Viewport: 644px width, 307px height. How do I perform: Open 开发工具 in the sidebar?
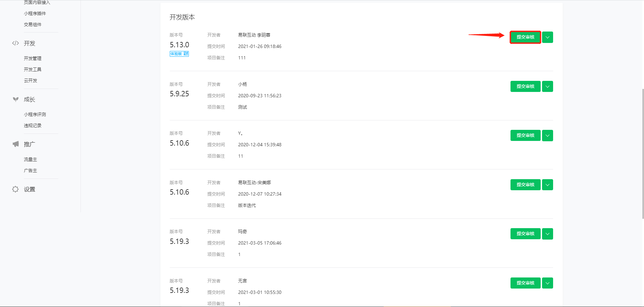click(x=32, y=69)
